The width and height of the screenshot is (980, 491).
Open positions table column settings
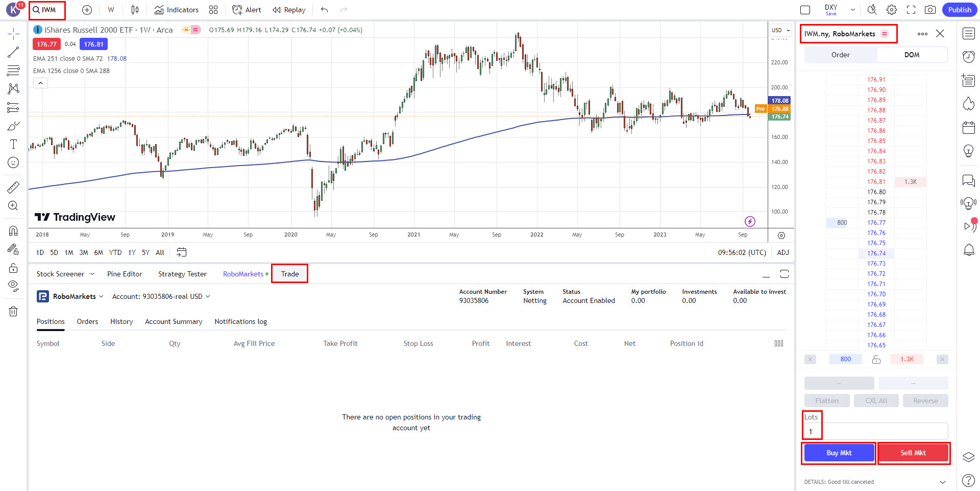tap(779, 343)
